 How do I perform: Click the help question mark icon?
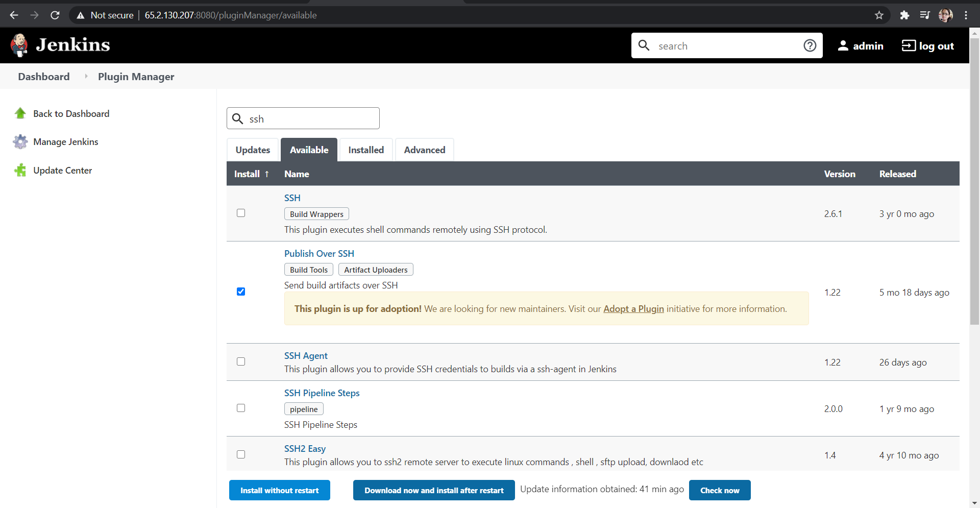coord(810,45)
